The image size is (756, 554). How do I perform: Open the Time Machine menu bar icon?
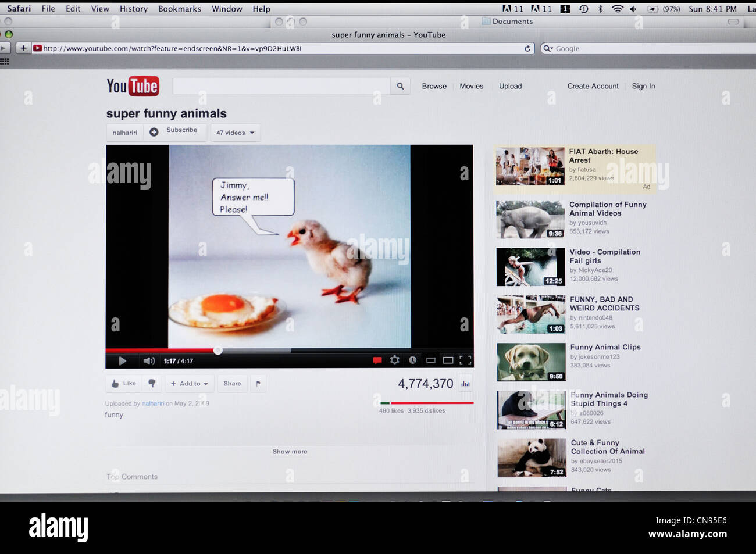[583, 9]
